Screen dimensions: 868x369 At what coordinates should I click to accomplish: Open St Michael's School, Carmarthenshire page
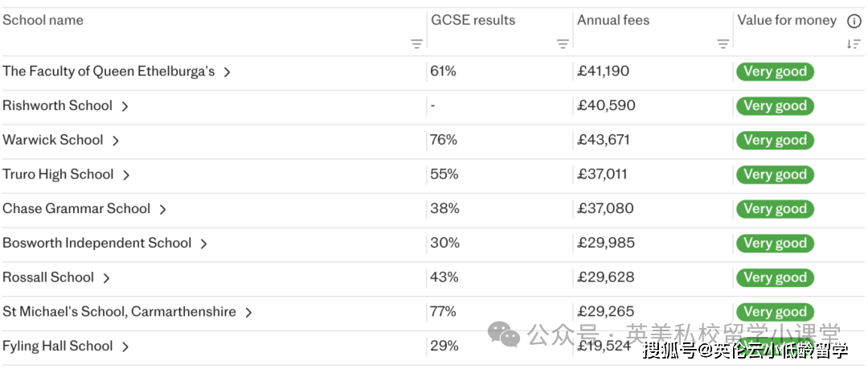(119, 312)
